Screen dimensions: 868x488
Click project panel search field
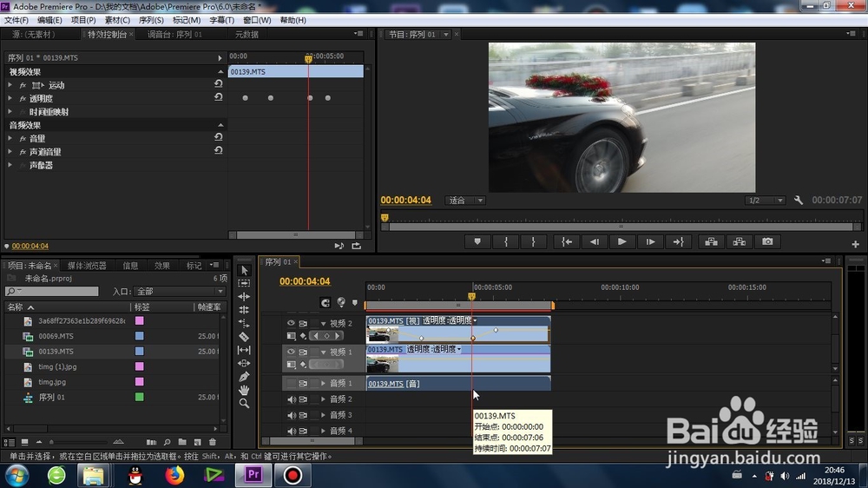click(x=52, y=292)
